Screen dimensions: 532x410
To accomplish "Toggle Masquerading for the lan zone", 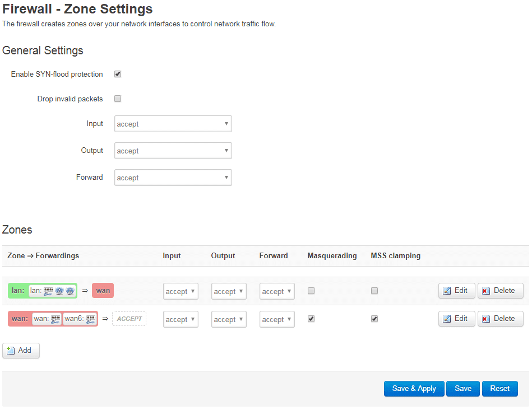I will (311, 291).
